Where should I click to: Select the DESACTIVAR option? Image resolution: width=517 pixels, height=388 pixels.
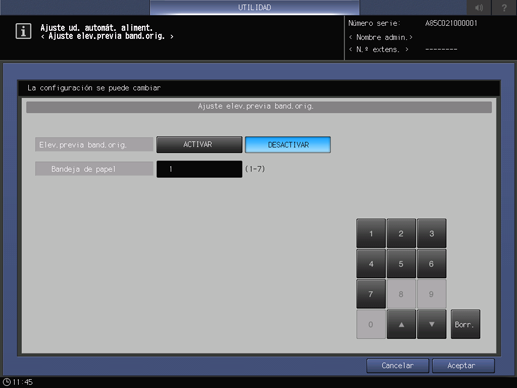288,145
